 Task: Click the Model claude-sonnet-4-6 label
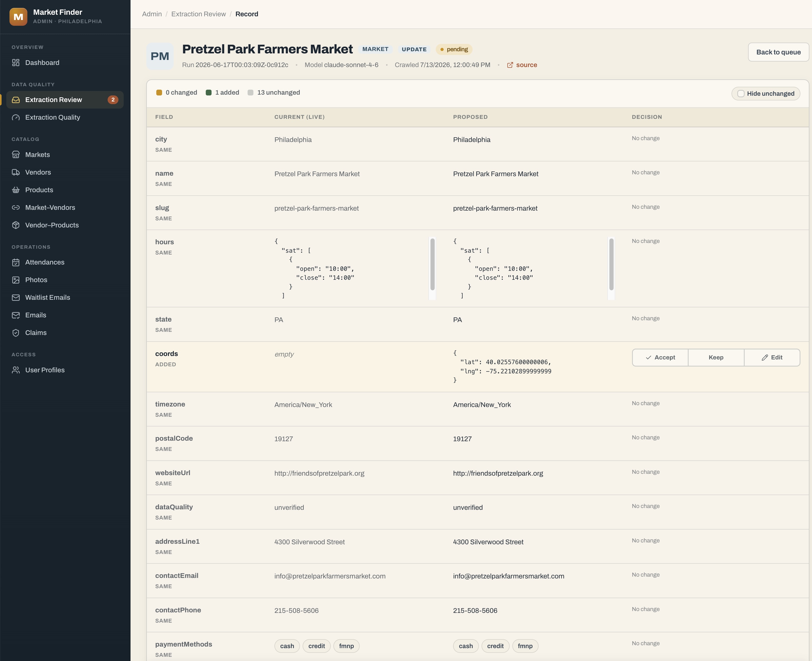342,65
